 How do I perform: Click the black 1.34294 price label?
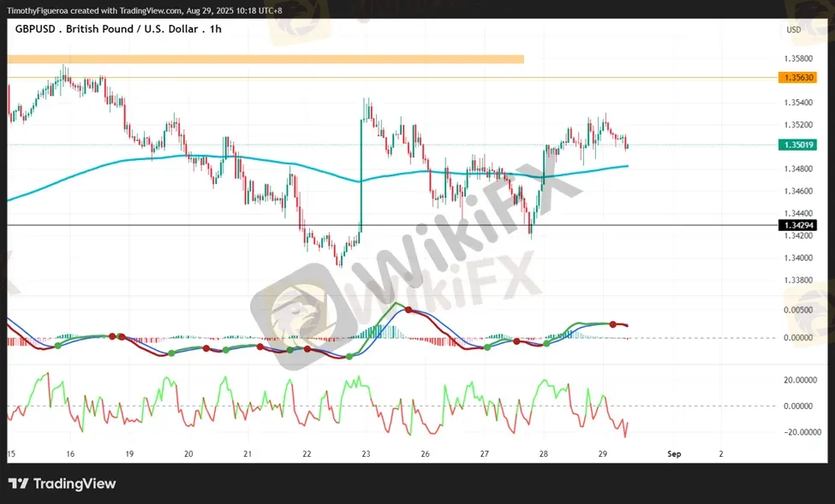797,226
